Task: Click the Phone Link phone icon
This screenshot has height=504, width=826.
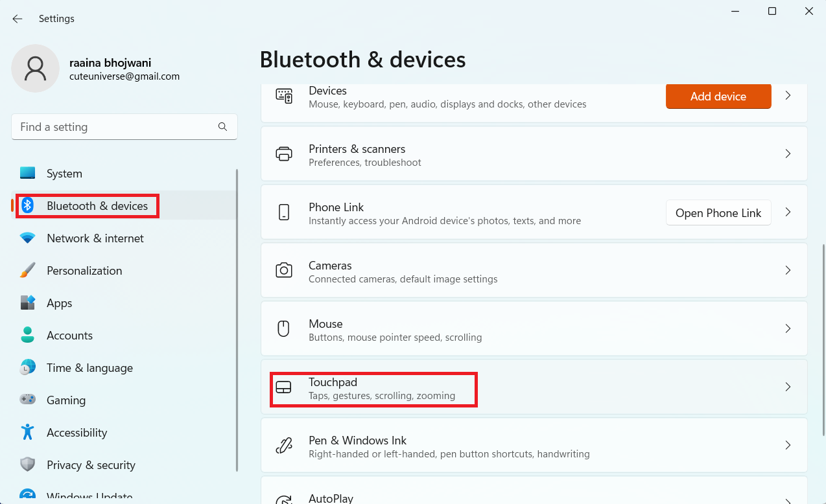Action: click(283, 212)
